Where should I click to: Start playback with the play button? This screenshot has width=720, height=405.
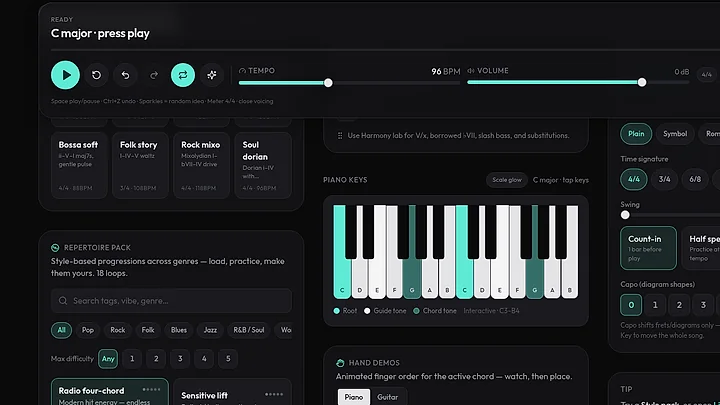point(65,75)
